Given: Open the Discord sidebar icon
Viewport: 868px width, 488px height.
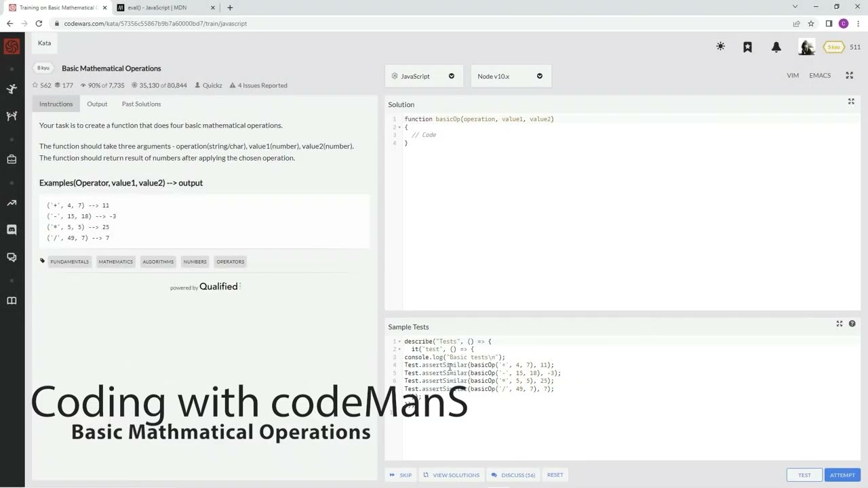Looking at the screenshot, I should pyautogui.click(x=12, y=230).
